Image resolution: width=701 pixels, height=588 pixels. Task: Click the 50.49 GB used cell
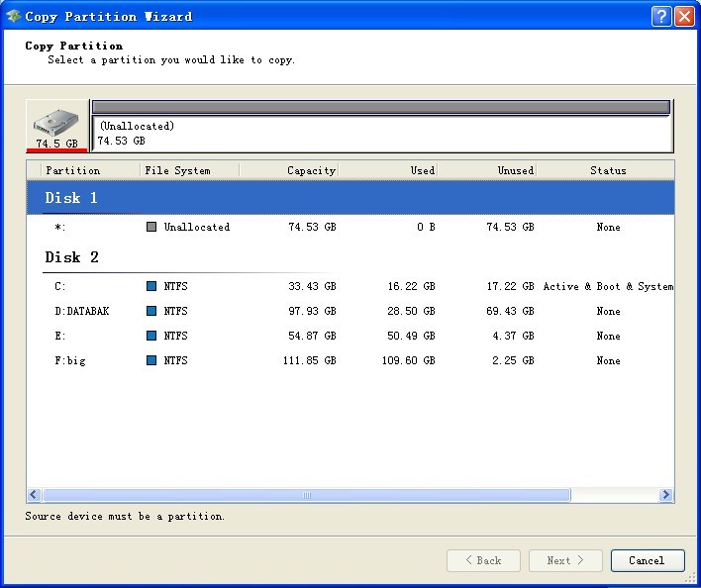point(411,336)
